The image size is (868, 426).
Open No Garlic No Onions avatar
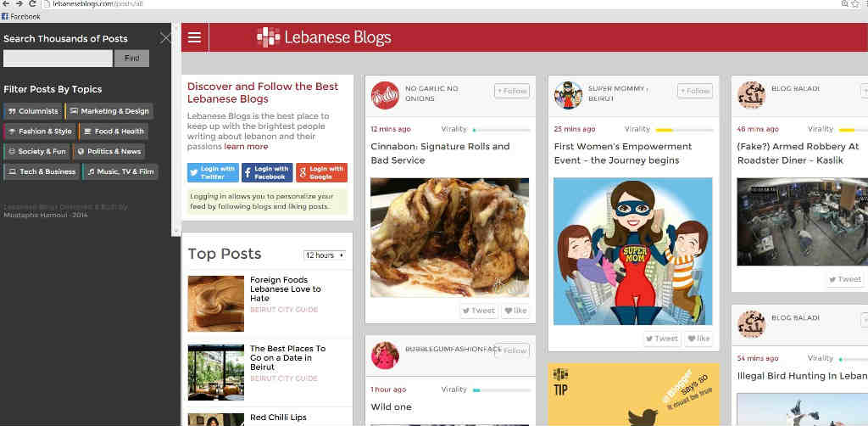[x=385, y=95]
